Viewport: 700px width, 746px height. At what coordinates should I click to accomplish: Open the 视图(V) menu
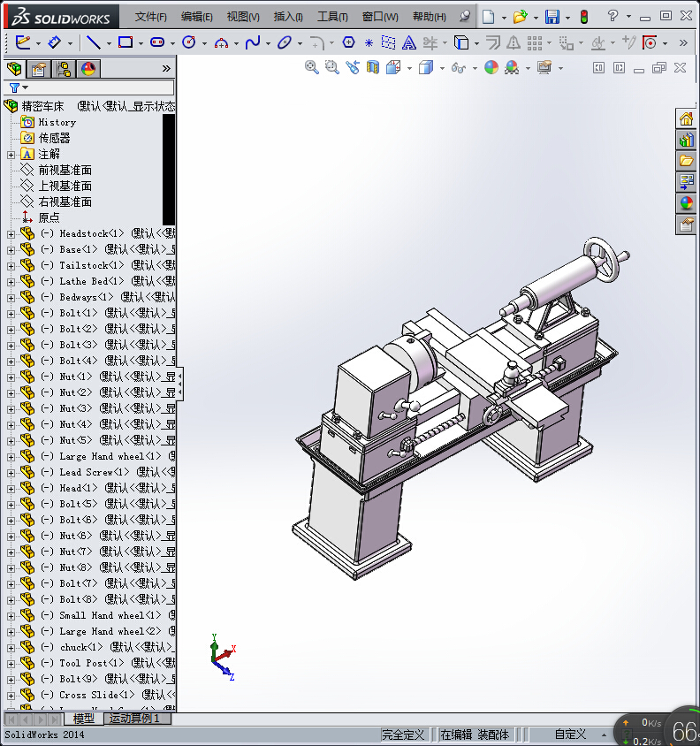click(x=243, y=17)
